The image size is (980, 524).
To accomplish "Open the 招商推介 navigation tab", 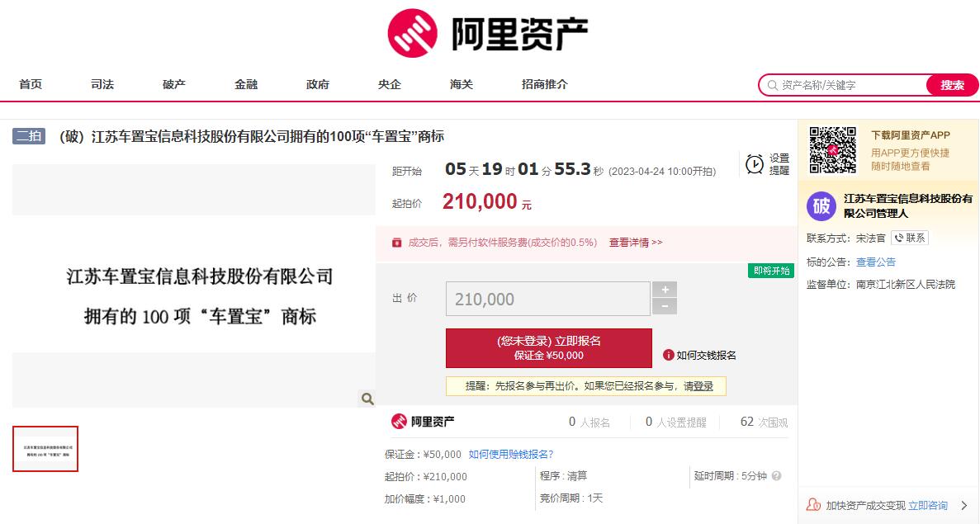I will (545, 84).
